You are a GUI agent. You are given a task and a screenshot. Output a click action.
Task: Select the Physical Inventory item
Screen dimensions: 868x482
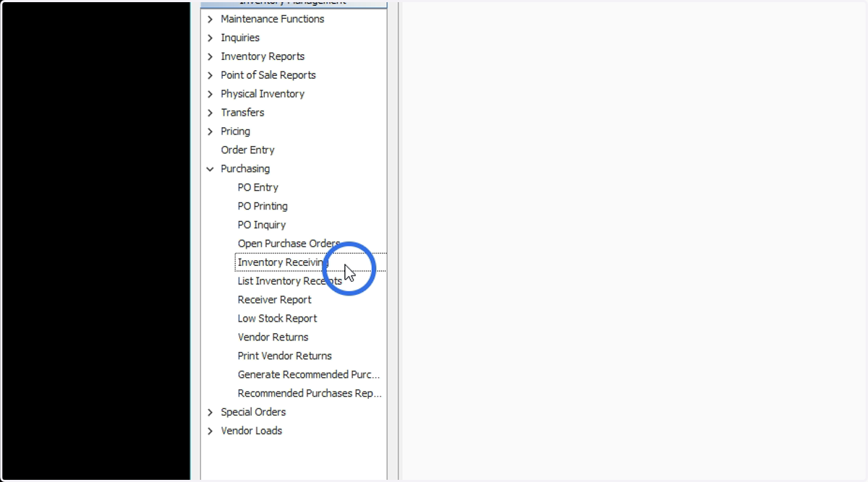[263, 94]
